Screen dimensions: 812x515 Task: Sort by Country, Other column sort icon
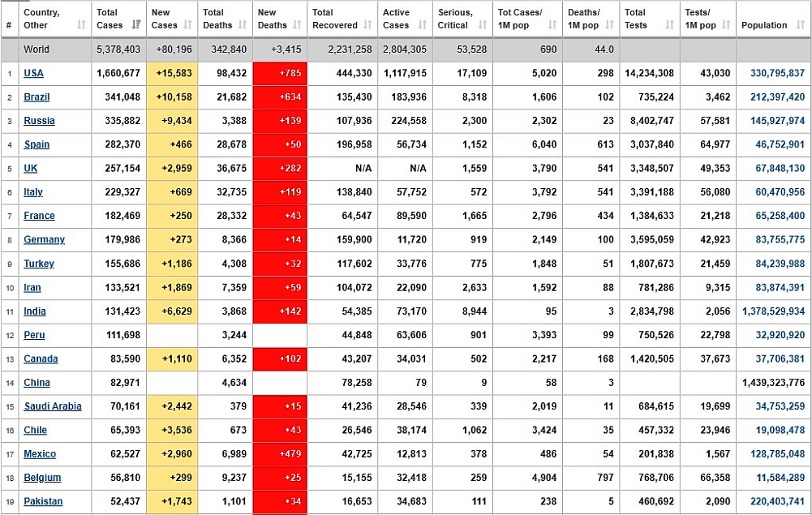81,25
